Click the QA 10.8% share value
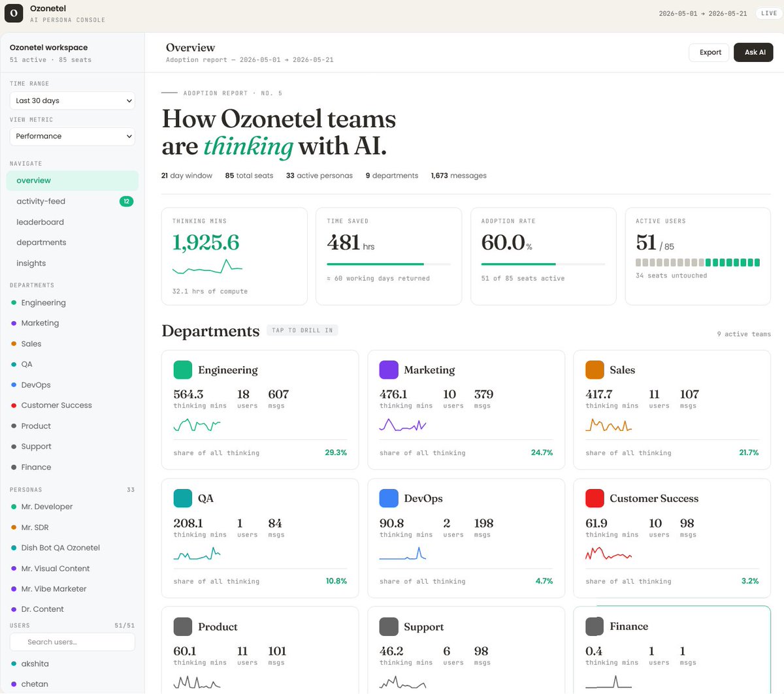784x694 pixels. 336,581
